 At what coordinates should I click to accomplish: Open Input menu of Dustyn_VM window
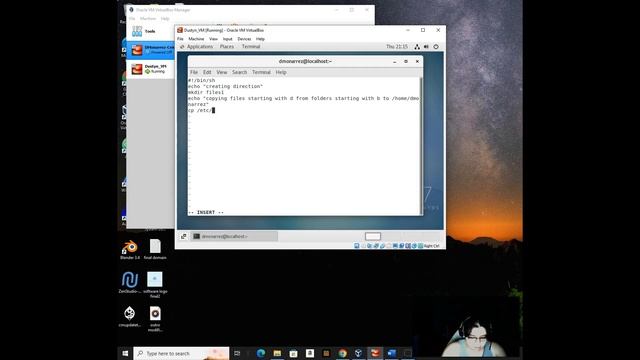[227, 39]
